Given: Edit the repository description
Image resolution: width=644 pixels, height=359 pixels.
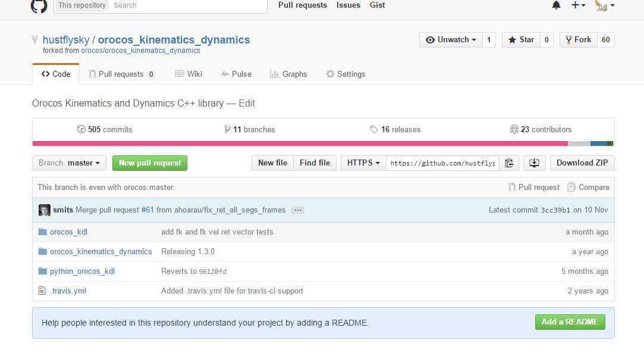Looking at the screenshot, I should [247, 103].
